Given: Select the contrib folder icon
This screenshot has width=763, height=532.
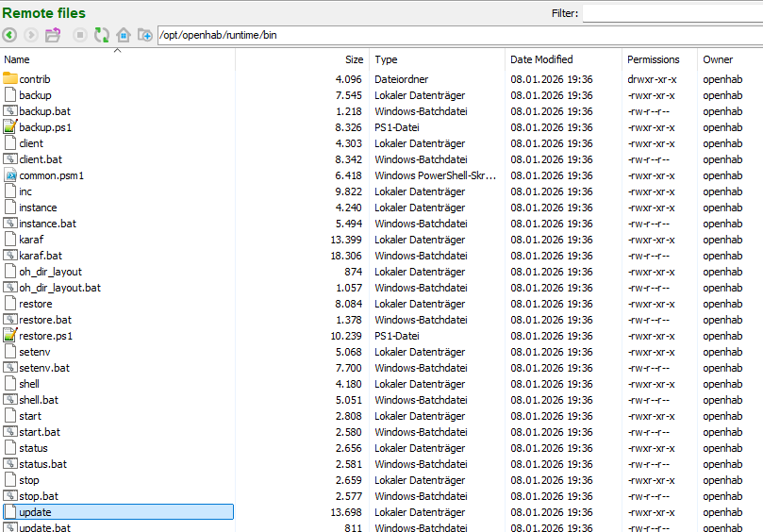Looking at the screenshot, I should pyautogui.click(x=10, y=79).
